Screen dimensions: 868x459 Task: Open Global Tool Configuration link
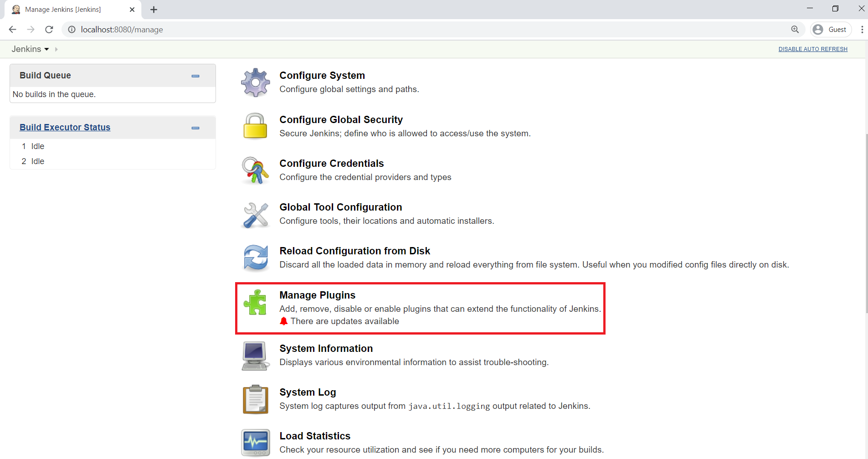click(x=341, y=207)
